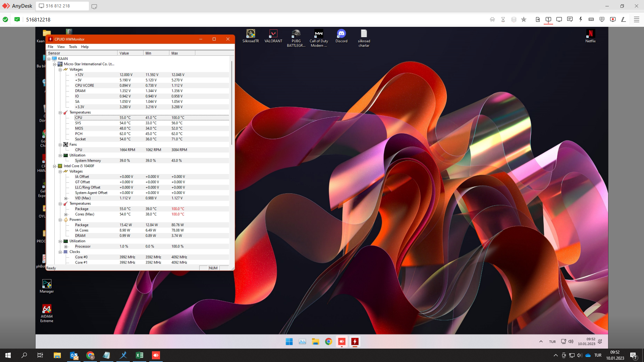Screen dimensions: 644x362
Task: Open Discord desktop shortcut
Action: point(341,36)
